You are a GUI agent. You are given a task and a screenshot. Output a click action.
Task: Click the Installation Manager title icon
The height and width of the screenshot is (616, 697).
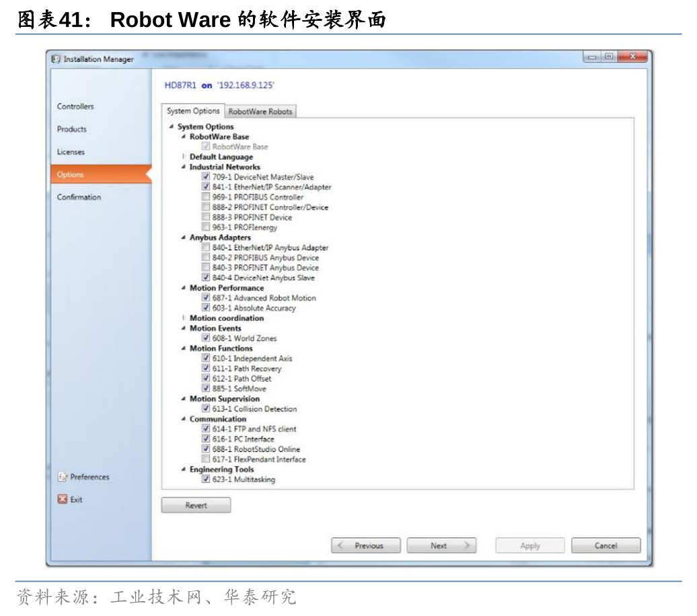[56, 59]
